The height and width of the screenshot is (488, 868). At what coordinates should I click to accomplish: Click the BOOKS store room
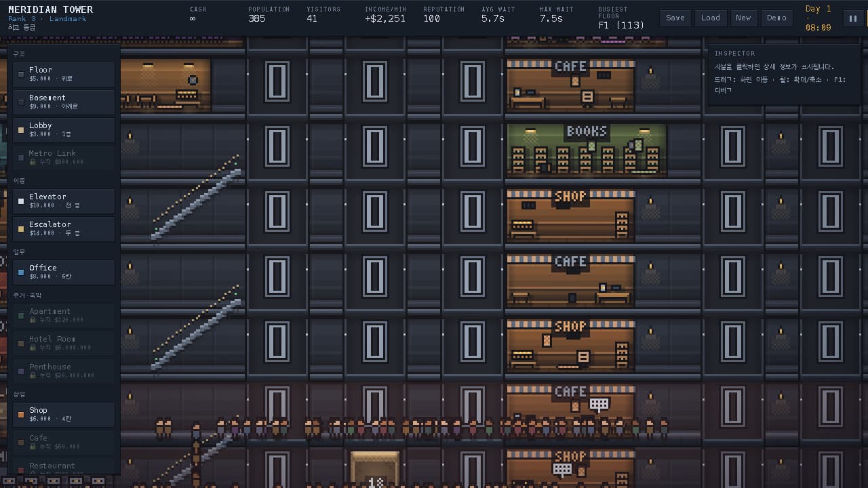click(587, 150)
